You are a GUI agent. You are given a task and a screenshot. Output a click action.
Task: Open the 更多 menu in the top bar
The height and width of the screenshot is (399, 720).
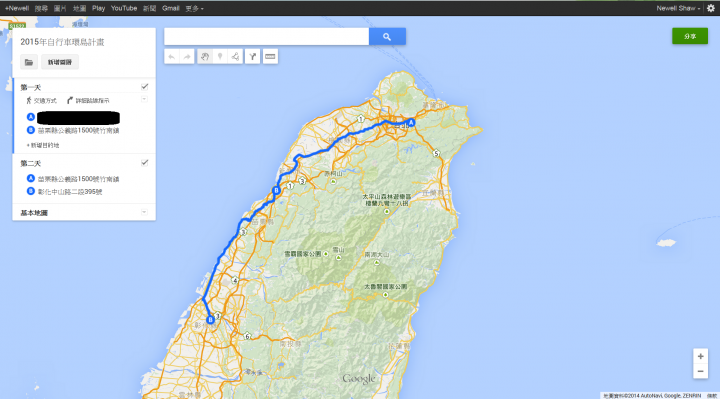[194, 8]
